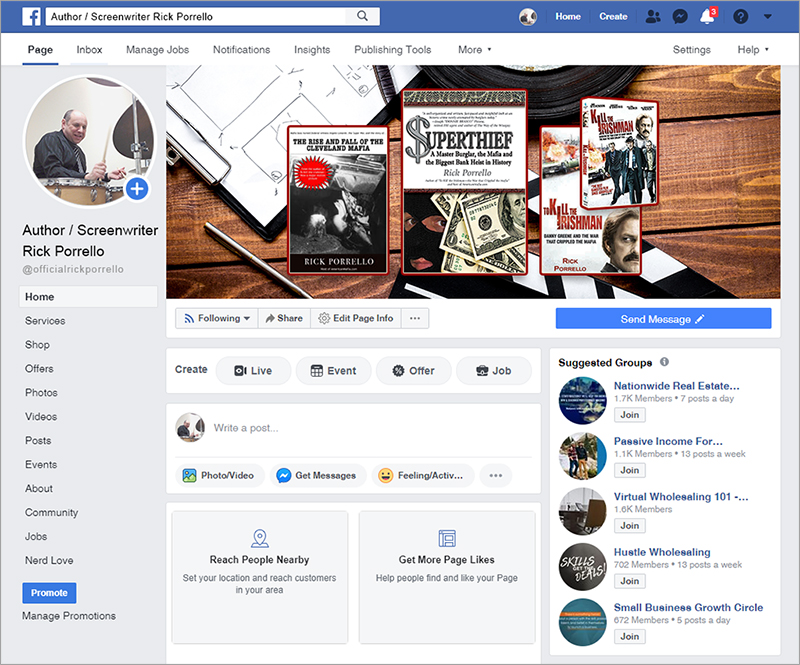Click the Send Message button
The width and height of the screenshot is (800, 665).
pos(663,319)
